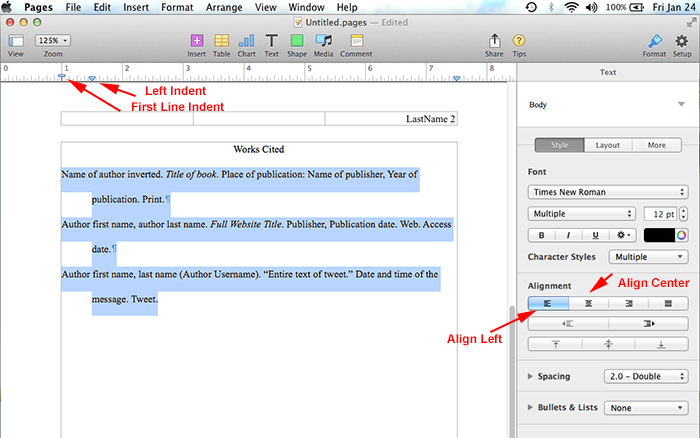The width and height of the screenshot is (700, 438).
Task: Click the Align Center button
Action: [589, 302]
